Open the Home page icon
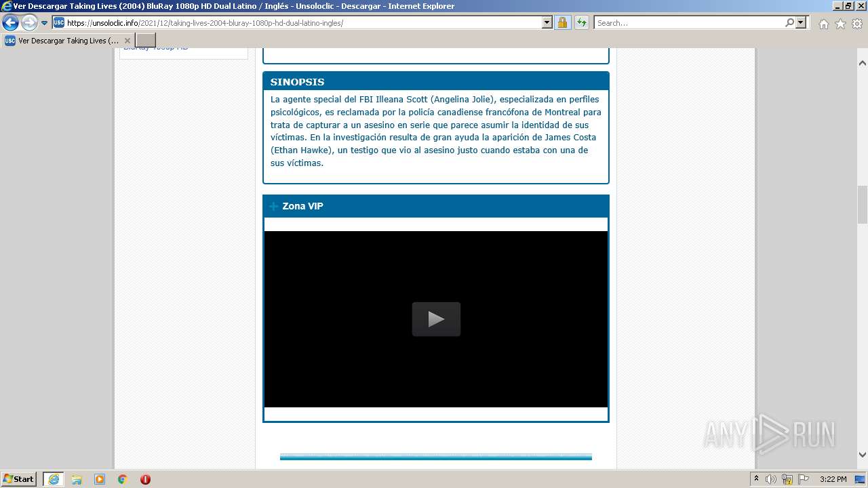 pyautogui.click(x=823, y=24)
